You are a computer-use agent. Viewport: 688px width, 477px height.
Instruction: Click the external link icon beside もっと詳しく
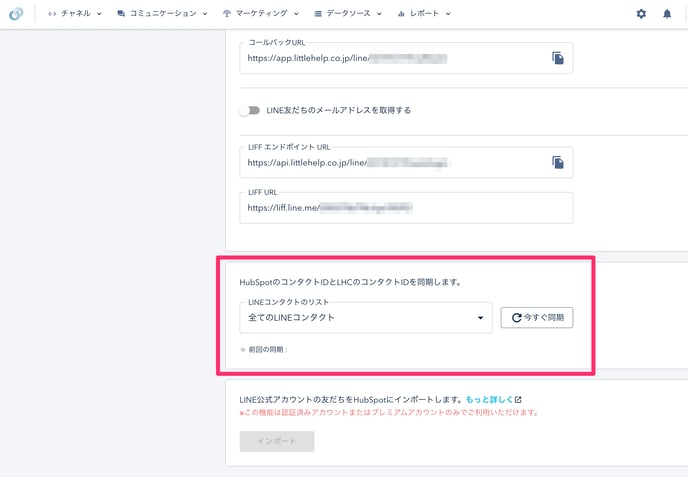(517, 400)
